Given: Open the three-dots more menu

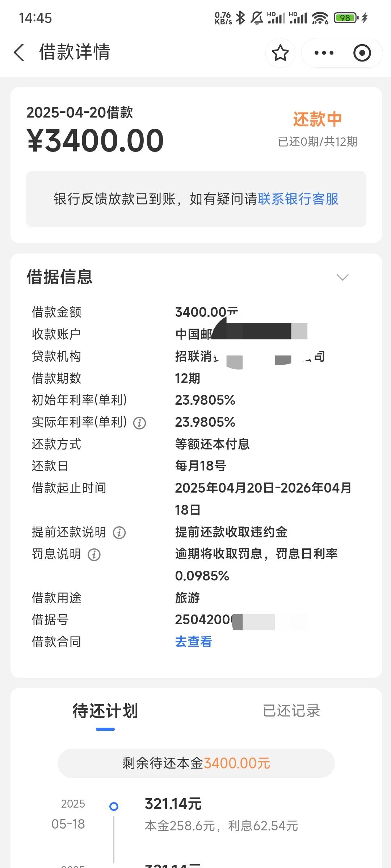Looking at the screenshot, I should pyautogui.click(x=324, y=53).
